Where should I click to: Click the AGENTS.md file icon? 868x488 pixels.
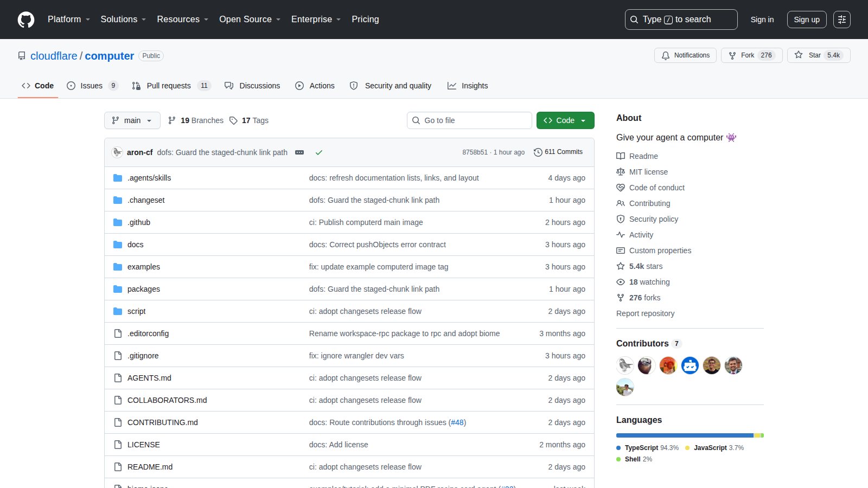click(x=118, y=378)
